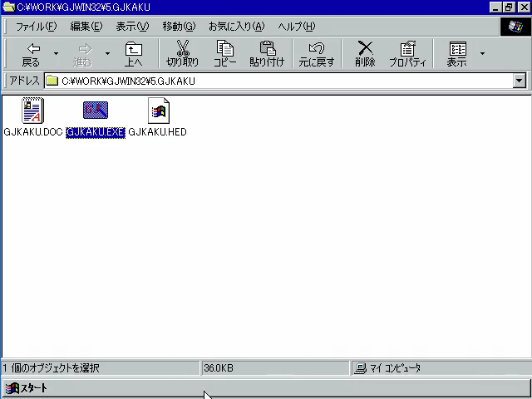Expand the address bar dropdown list
Image resolution: width=532 pixels, height=399 pixels.
click(519, 81)
